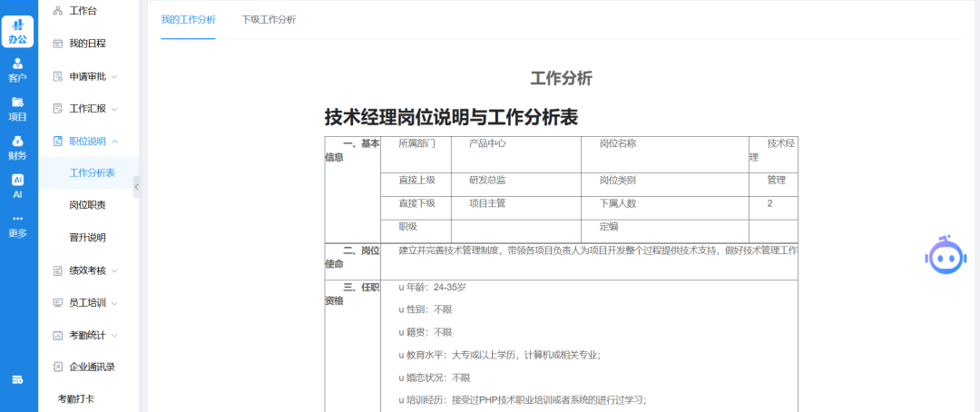The height and width of the screenshot is (412, 980).
Task: Click the 工作台 icon in sidebar
Action: click(57, 11)
